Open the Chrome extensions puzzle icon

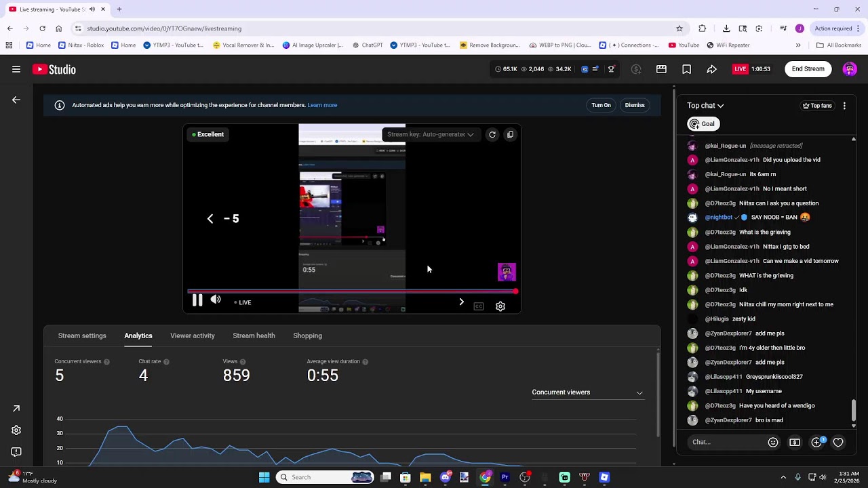coord(702,28)
